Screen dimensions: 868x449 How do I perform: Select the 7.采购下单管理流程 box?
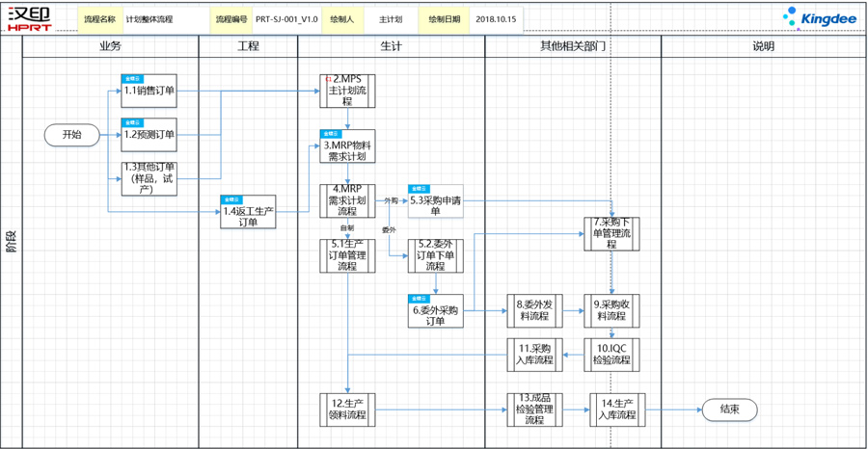point(611,234)
